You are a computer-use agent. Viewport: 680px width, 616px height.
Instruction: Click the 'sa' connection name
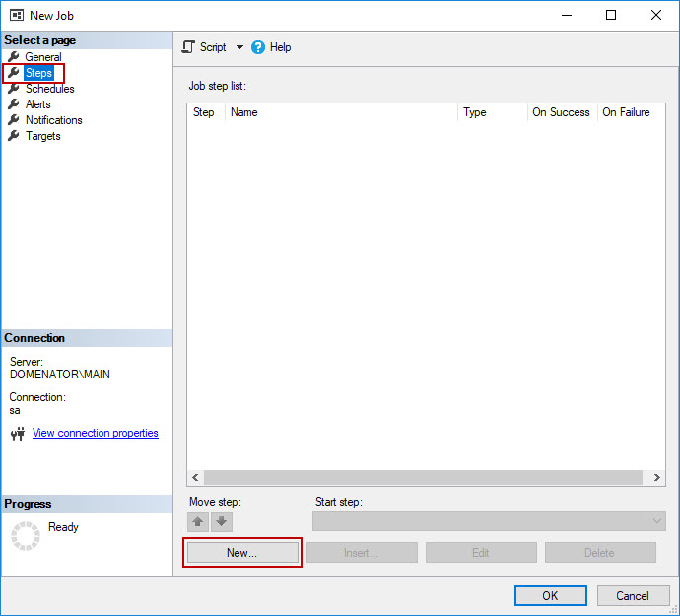coord(15,410)
